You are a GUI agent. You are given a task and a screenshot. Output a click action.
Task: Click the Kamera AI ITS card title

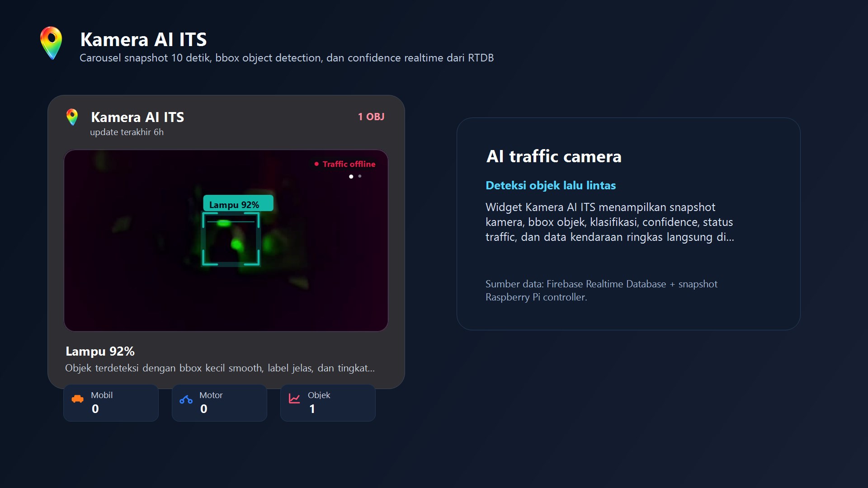point(137,117)
